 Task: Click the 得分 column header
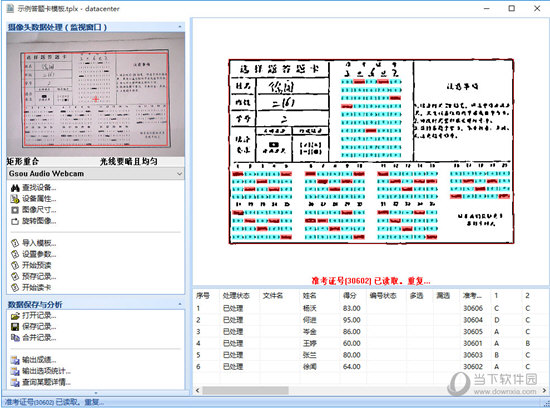click(349, 295)
